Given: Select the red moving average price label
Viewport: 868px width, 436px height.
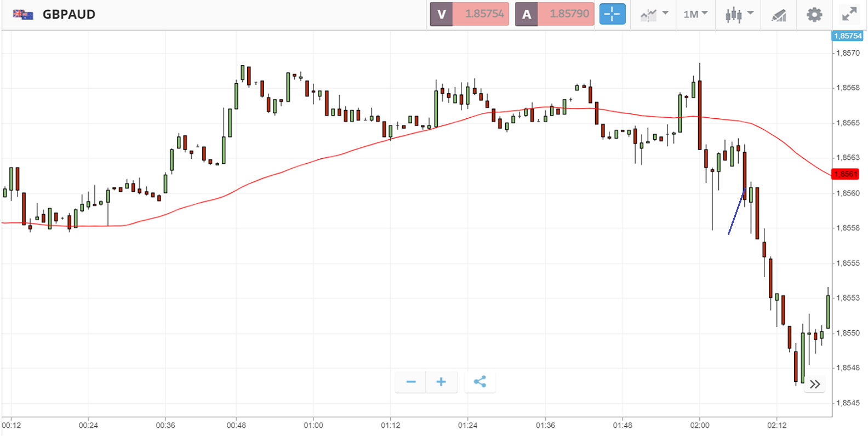Looking at the screenshot, I should [846, 174].
